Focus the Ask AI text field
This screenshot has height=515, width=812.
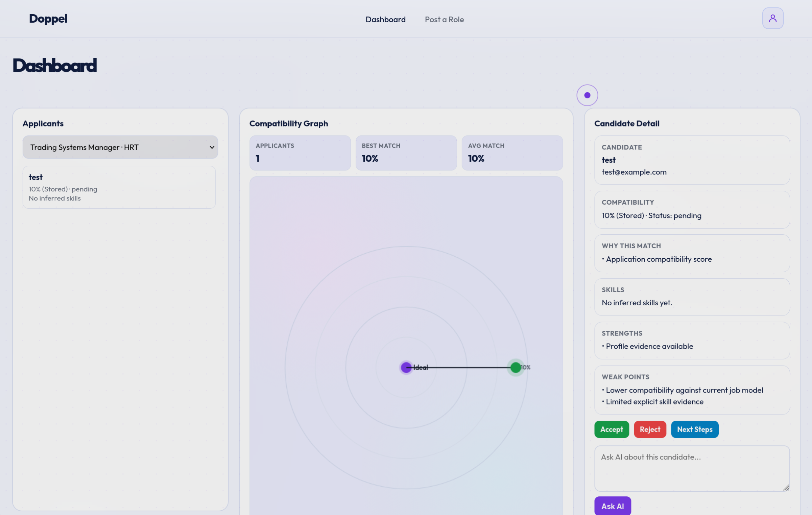691,468
